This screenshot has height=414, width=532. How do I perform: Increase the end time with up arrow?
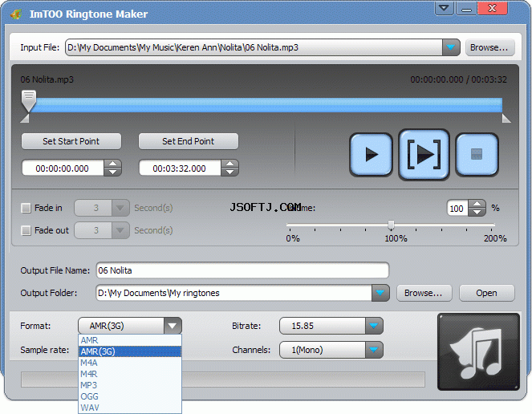pyautogui.click(x=229, y=164)
